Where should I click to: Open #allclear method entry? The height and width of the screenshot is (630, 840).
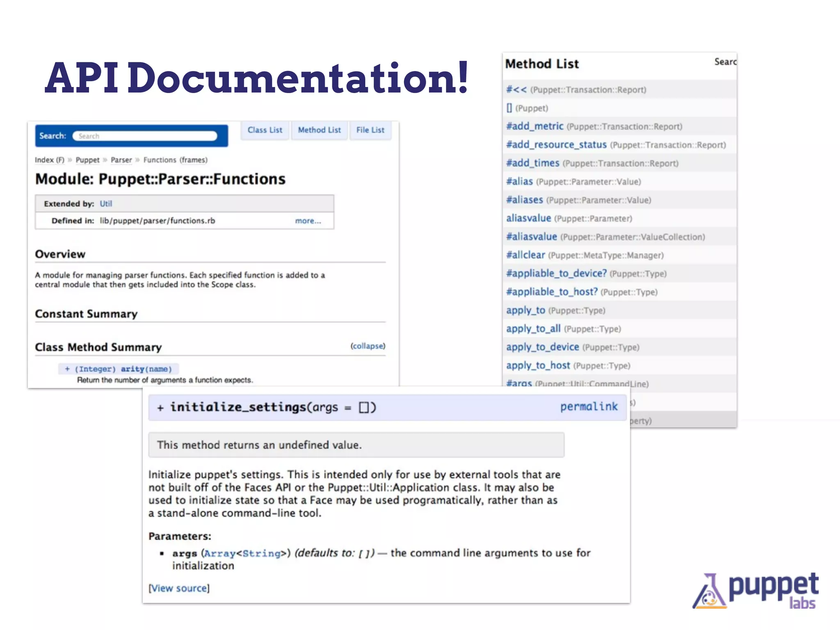pyautogui.click(x=525, y=255)
